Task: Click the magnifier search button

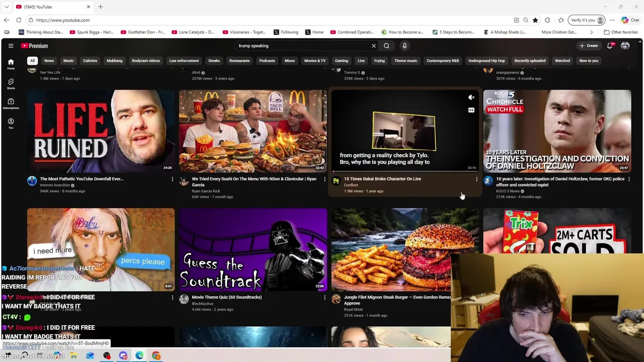Action: (x=386, y=46)
